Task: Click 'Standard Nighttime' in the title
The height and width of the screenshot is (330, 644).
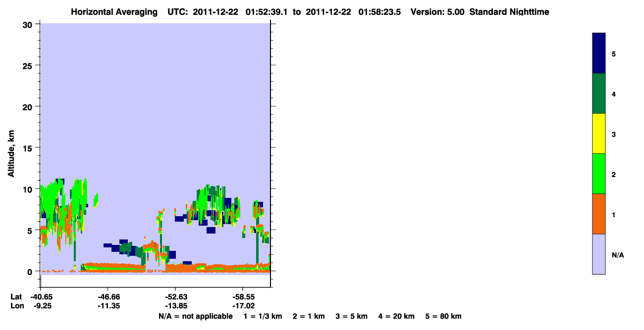Action: click(x=509, y=12)
